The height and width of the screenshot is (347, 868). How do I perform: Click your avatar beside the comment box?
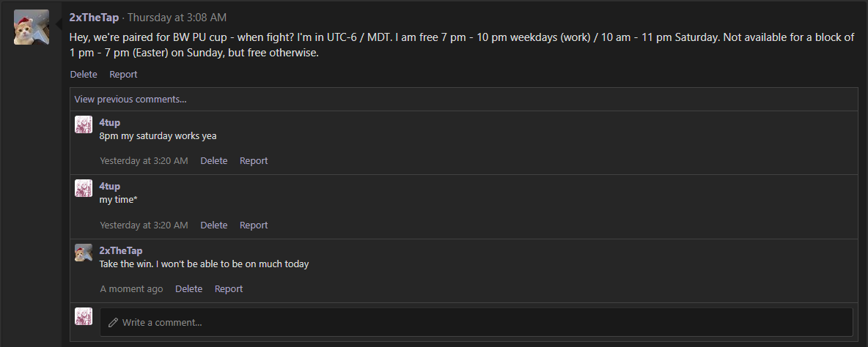tap(84, 316)
